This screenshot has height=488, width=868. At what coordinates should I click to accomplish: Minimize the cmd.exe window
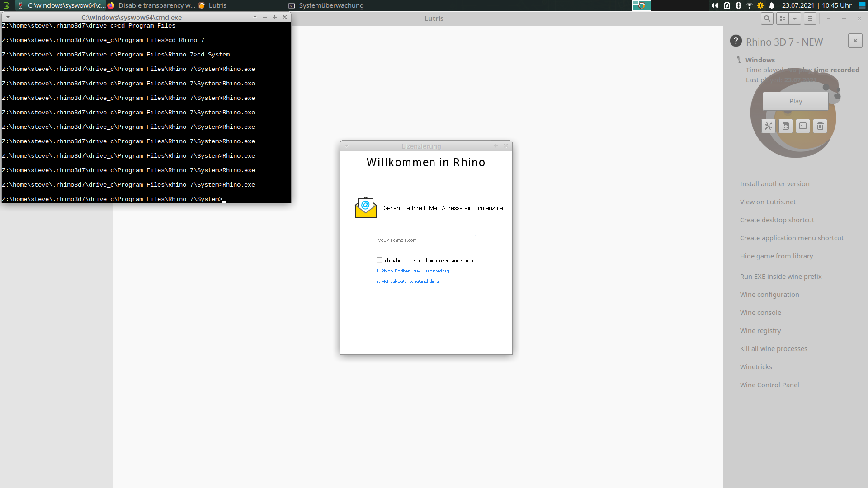pyautogui.click(x=265, y=17)
